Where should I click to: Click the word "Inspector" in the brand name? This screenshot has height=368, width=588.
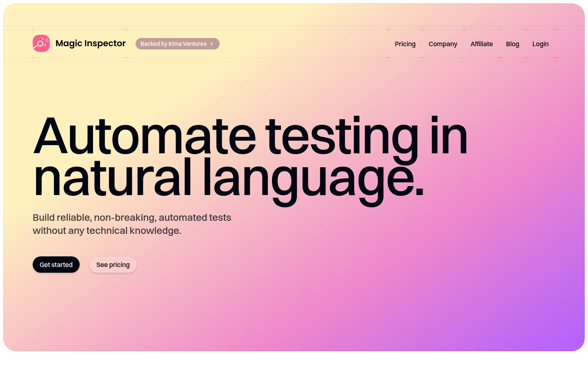pos(105,43)
